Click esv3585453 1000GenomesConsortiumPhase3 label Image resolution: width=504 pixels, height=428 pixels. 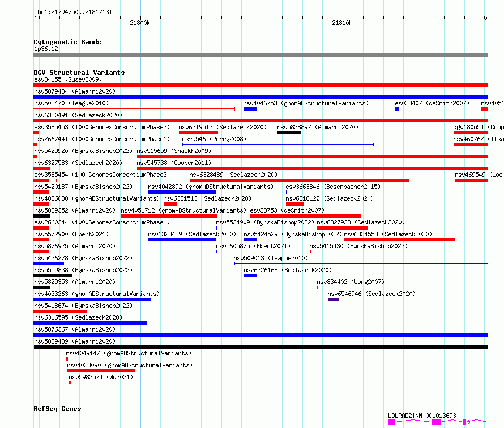pyautogui.click(x=102, y=127)
